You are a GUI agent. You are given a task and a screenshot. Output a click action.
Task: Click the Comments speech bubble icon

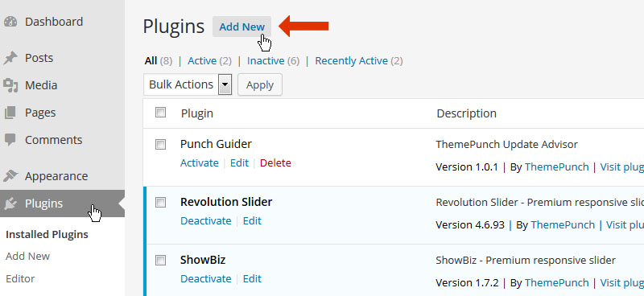click(10, 140)
